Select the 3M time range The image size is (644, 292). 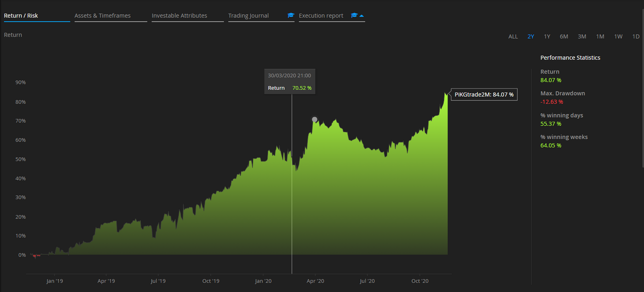pyautogui.click(x=582, y=36)
